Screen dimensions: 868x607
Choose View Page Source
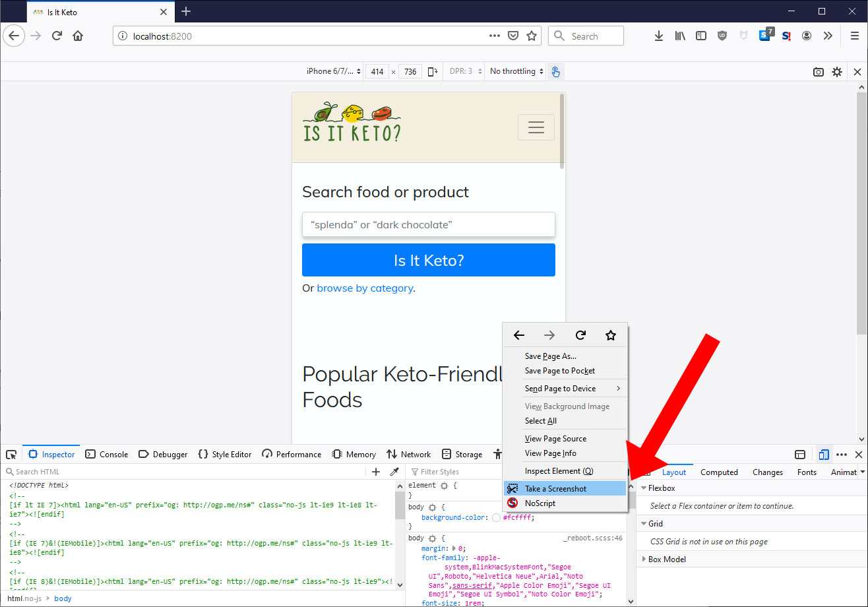pos(565,439)
